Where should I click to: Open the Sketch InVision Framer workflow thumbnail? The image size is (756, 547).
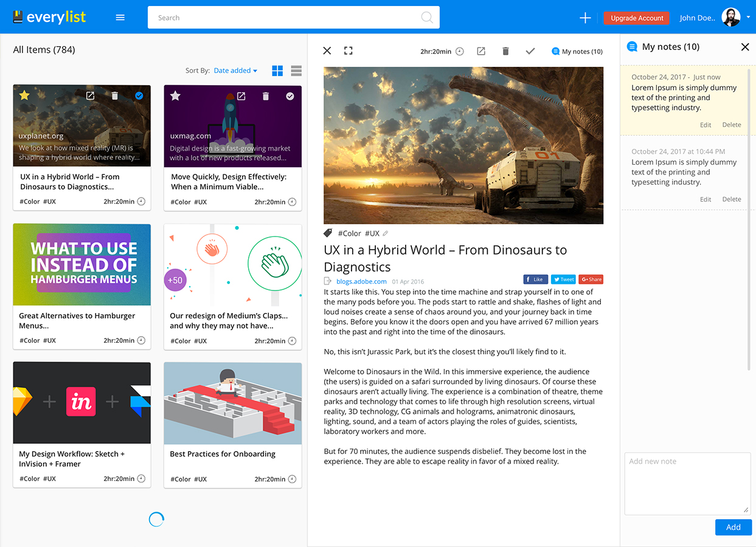click(82, 402)
